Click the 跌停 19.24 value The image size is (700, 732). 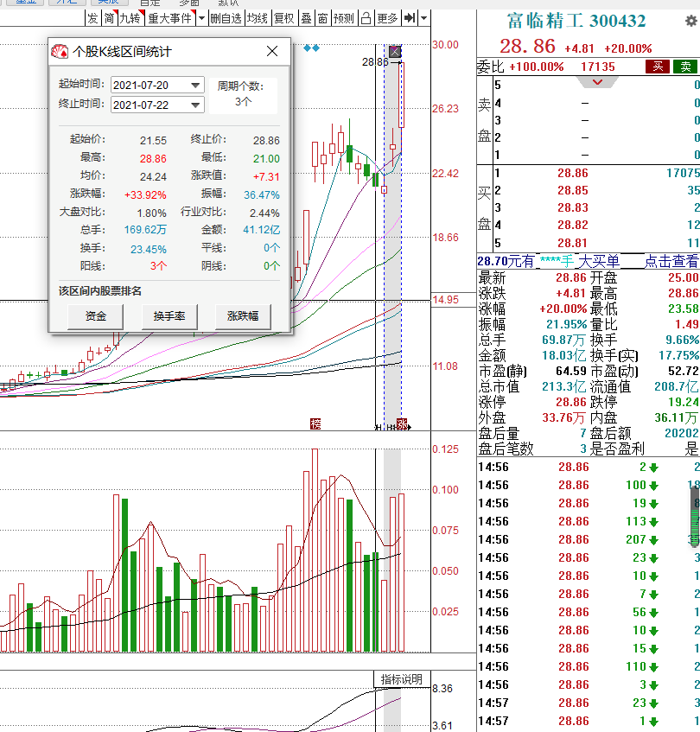click(x=684, y=402)
